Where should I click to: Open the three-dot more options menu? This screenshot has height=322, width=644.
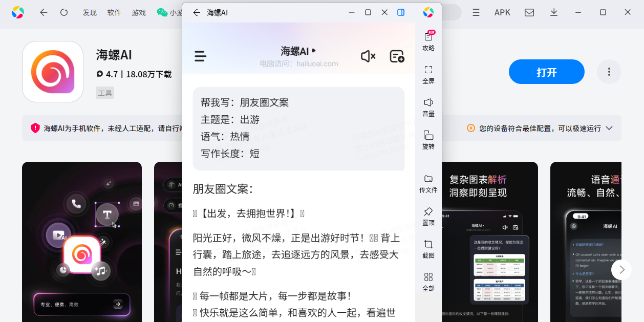[609, 72]
